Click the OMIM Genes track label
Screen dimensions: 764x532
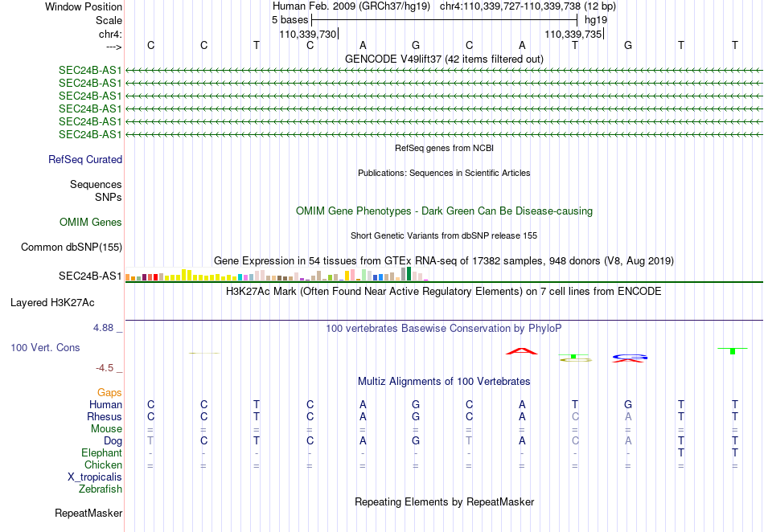91,223
